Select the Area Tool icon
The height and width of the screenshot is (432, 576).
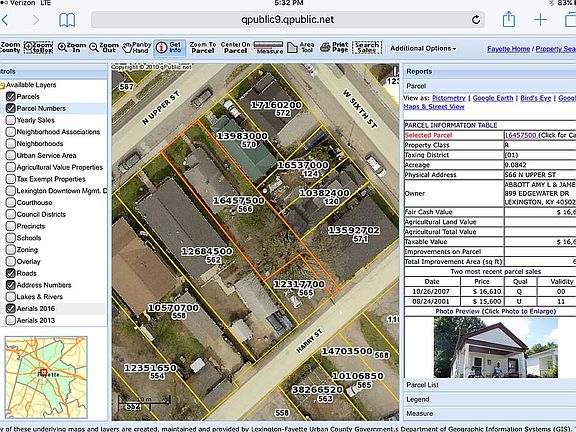[300, 47]
